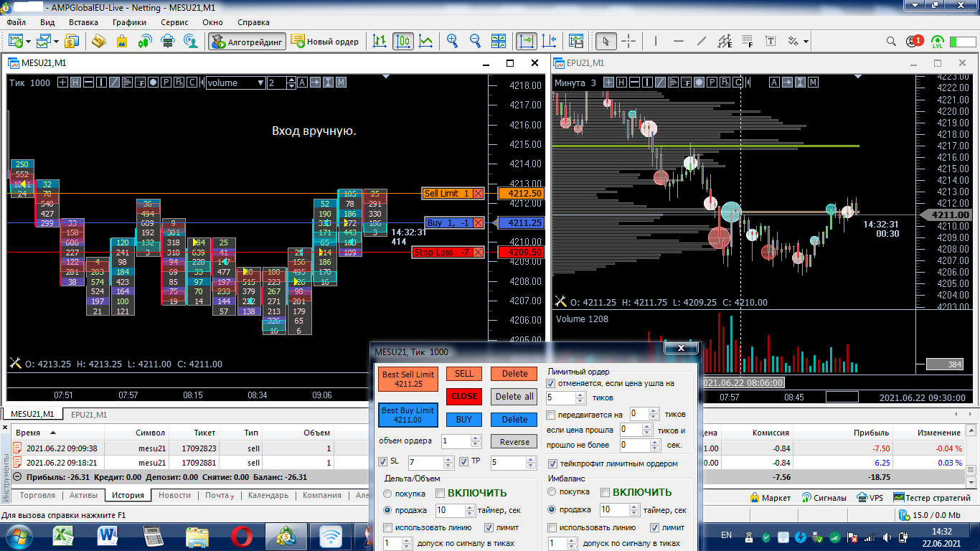Click the green LVL icon in toolbar
980x551 pixels.
pos(938,42)
